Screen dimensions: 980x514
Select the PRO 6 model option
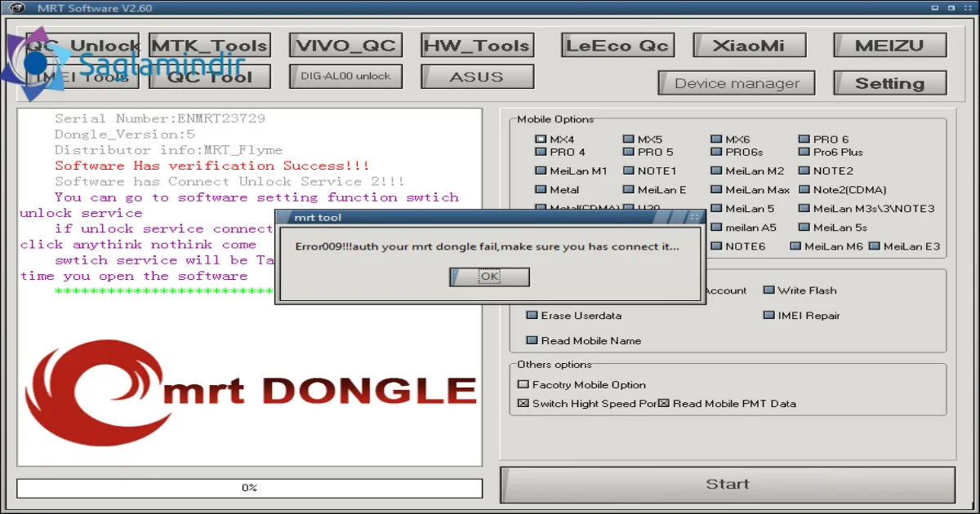pyautogui.click(x=824, y=140)
